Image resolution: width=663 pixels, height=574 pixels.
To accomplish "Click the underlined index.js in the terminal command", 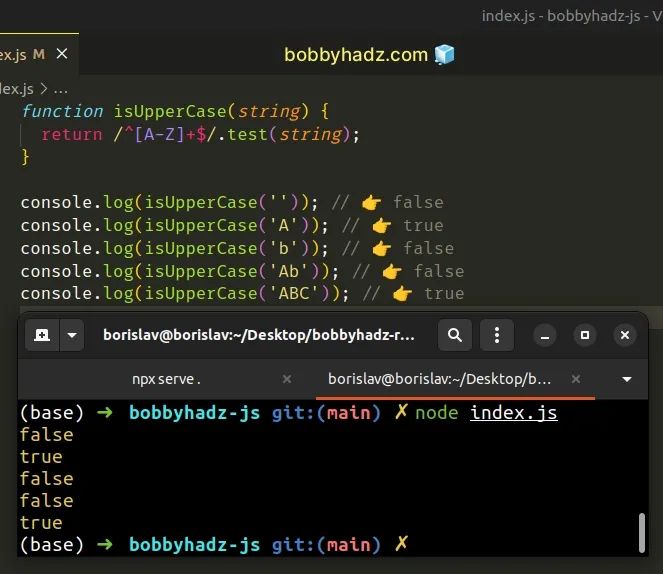I will click(513, 413).
